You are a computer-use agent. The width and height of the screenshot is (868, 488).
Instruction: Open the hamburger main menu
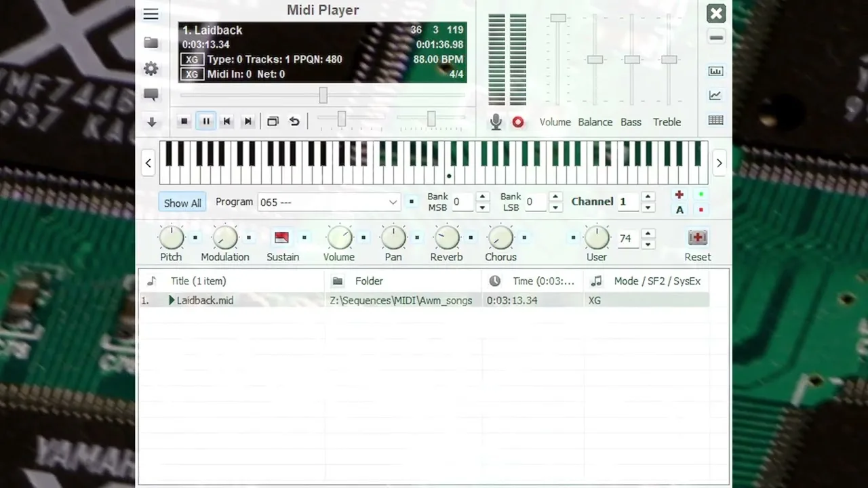click(151, 15)
